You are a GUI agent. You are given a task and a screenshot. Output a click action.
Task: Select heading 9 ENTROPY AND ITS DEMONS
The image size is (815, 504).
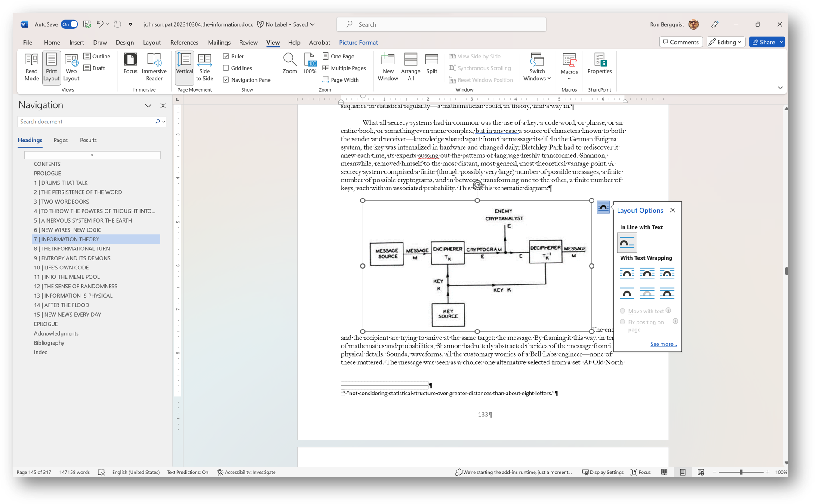72,258
